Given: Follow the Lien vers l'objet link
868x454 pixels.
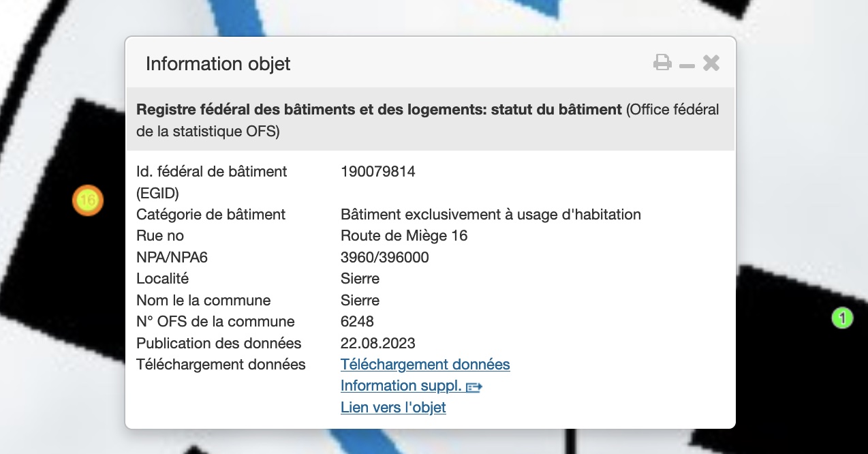Looking at the screenshot, I should point(393,408).
